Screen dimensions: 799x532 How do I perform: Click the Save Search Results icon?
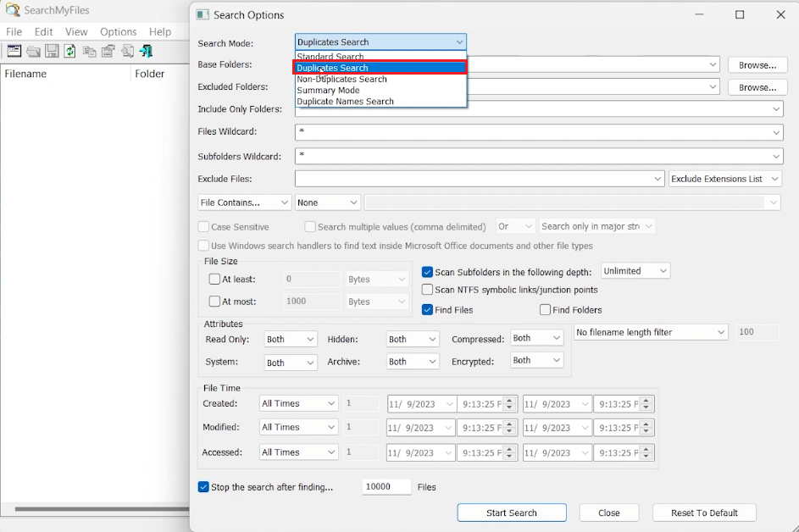point(52,51)
